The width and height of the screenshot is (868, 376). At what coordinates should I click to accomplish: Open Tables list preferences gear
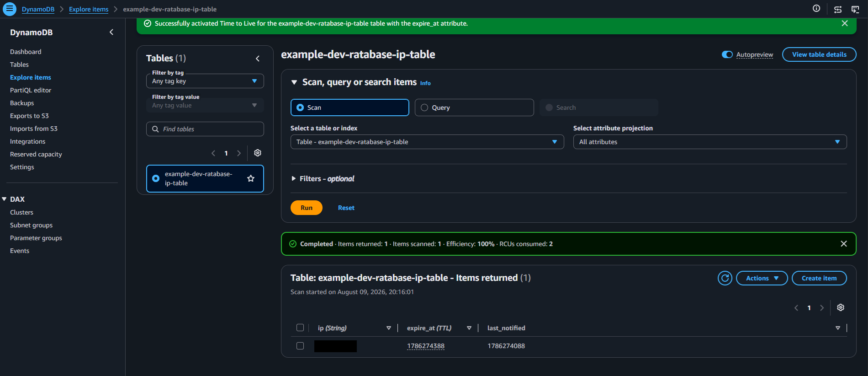[258, 153]
